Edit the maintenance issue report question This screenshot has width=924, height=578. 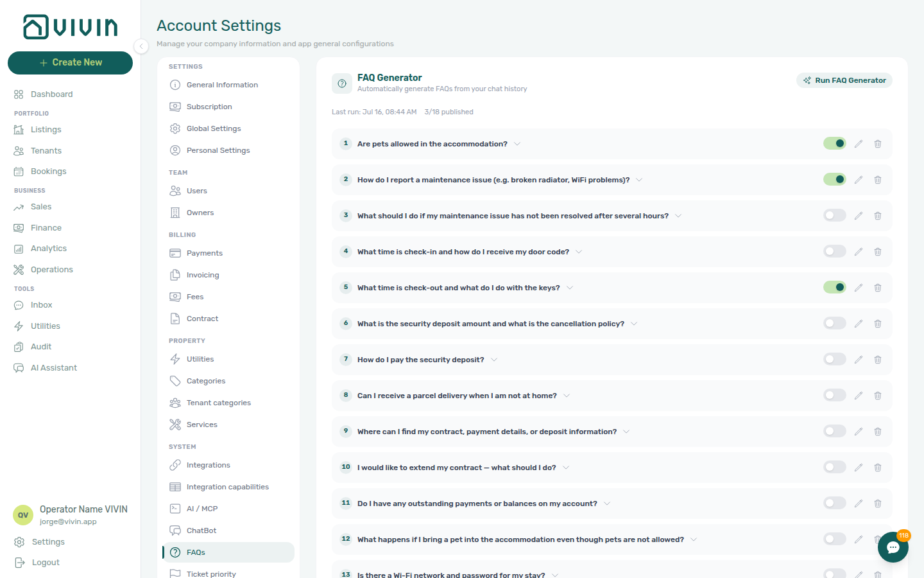coord(859,180)
